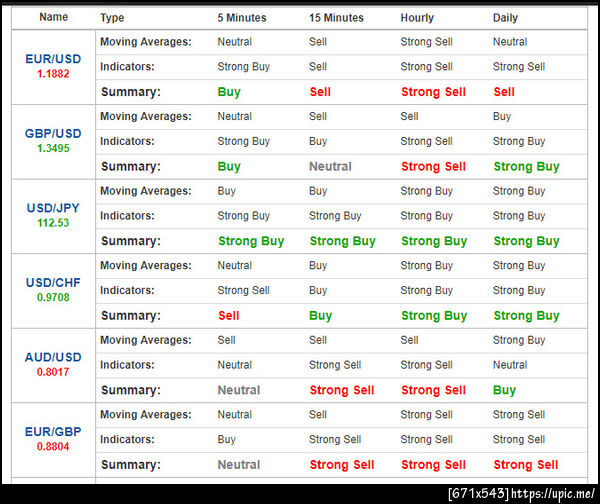This screenshot has height=504, width=600.
Task: Click USD/JPY price 112.53
Action: 53,223
